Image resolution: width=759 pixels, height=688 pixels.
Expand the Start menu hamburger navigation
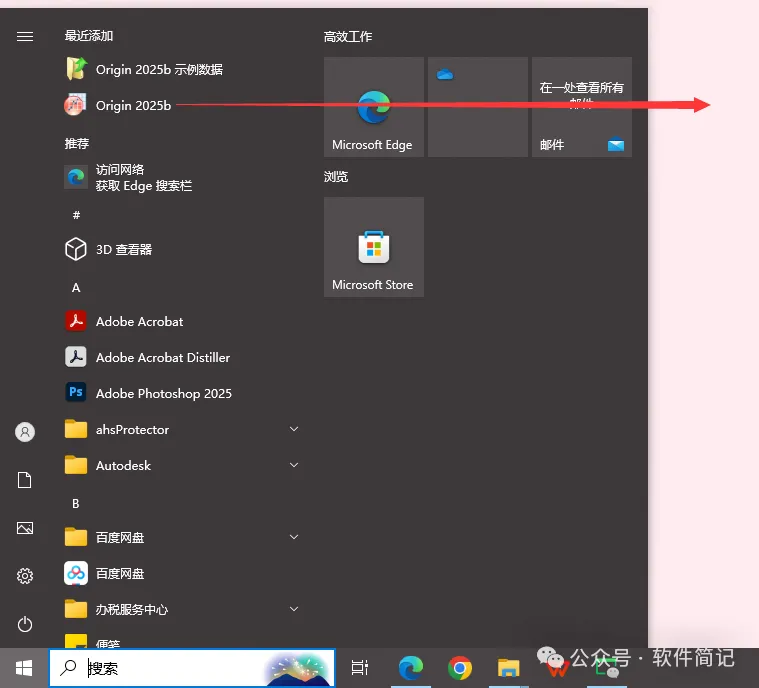pos(25,36)
